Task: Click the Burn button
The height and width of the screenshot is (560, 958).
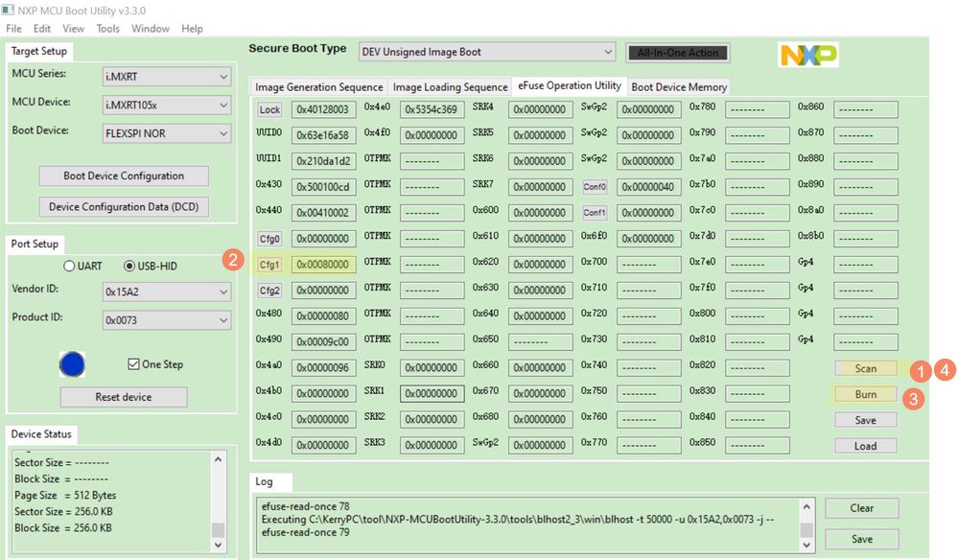Action: click(x=866, y=394)
